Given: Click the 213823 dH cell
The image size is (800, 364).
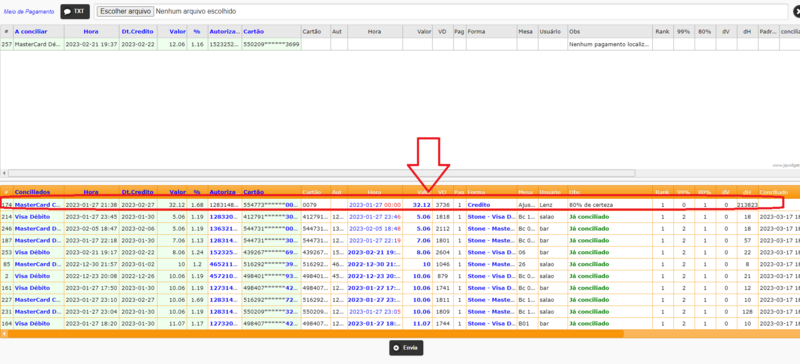Looking at the screenshot, I should (746, 205).
